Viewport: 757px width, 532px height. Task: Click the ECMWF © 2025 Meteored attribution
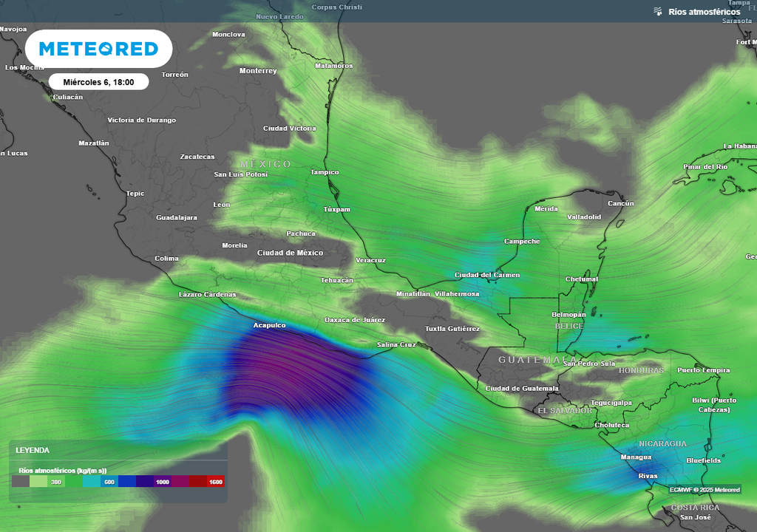pos(705,490)
